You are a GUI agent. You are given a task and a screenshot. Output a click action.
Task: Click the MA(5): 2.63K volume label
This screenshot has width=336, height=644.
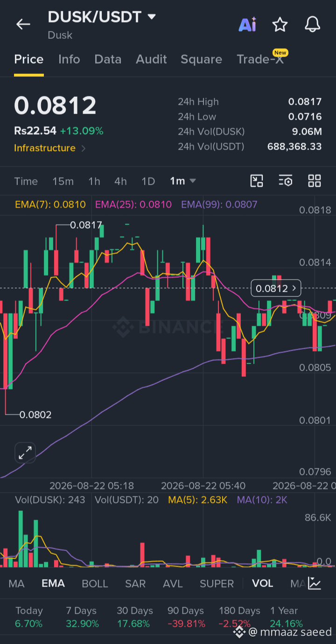coord(197,500)
